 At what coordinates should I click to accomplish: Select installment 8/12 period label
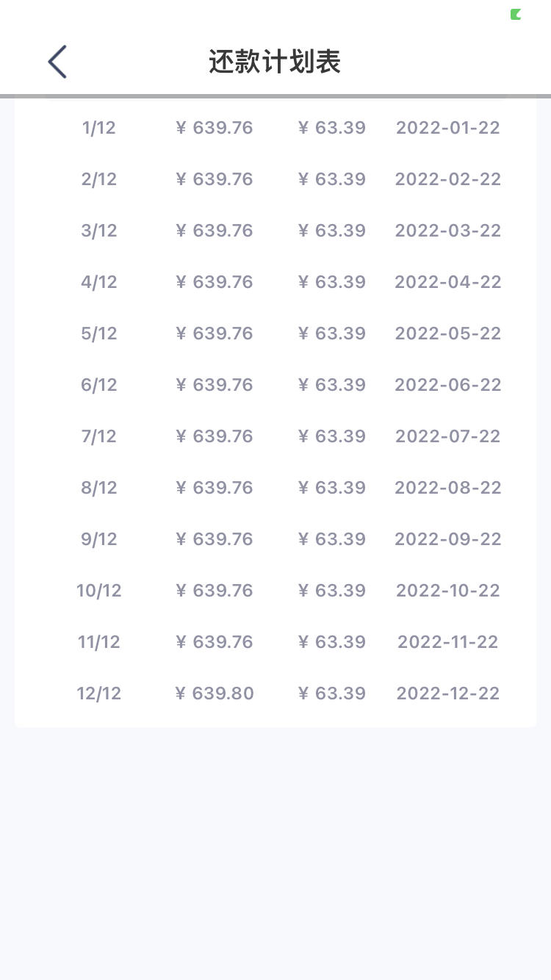(99, 488)
